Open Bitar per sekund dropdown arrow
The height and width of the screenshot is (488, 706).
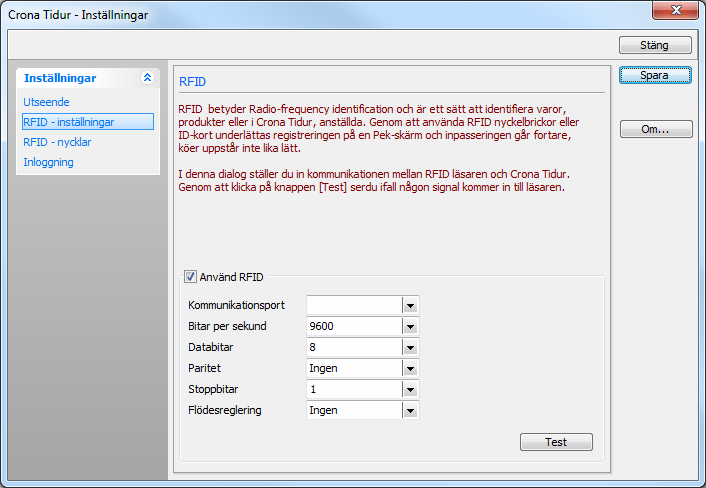pos(410,326)
